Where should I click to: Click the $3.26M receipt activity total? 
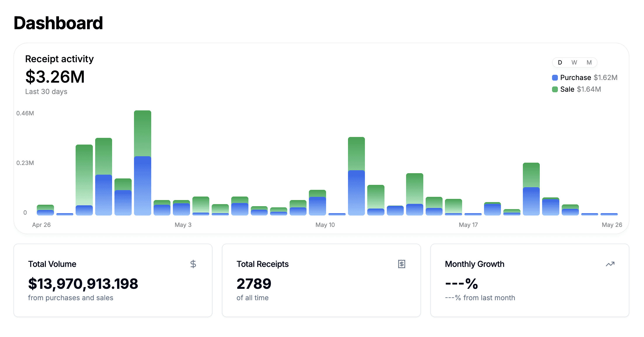55,77
